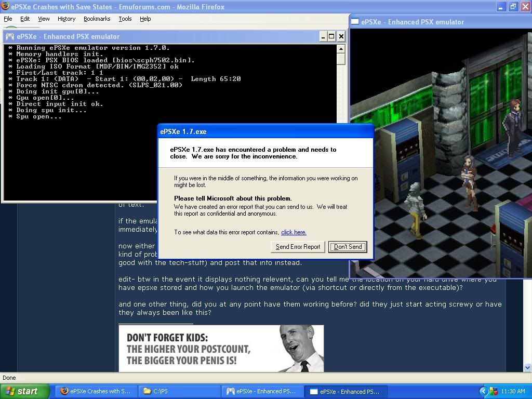Image resolution: width=532 pixels, height=399 pixels.
Task: Switch to the C:\PS folder taskbar item
Action: tap(179, 391)
